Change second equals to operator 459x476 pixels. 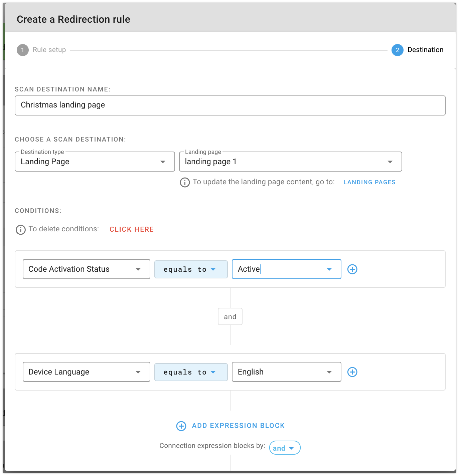point(191,372)
